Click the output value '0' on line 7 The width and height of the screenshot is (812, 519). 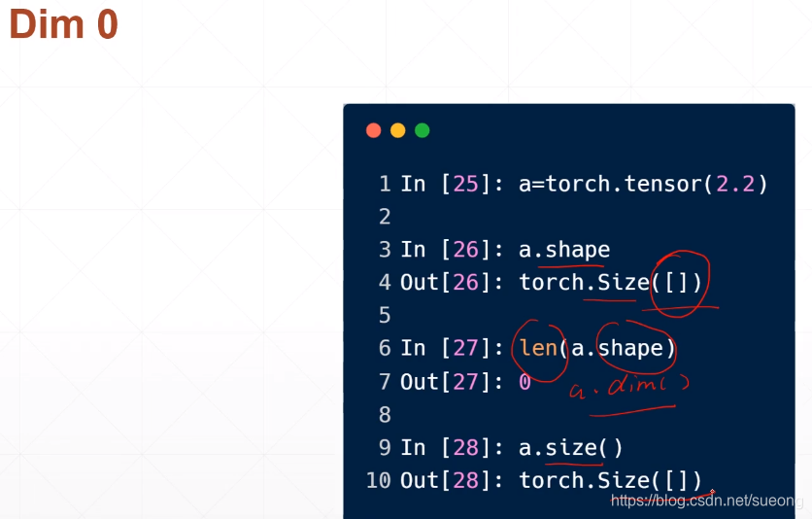525,382
